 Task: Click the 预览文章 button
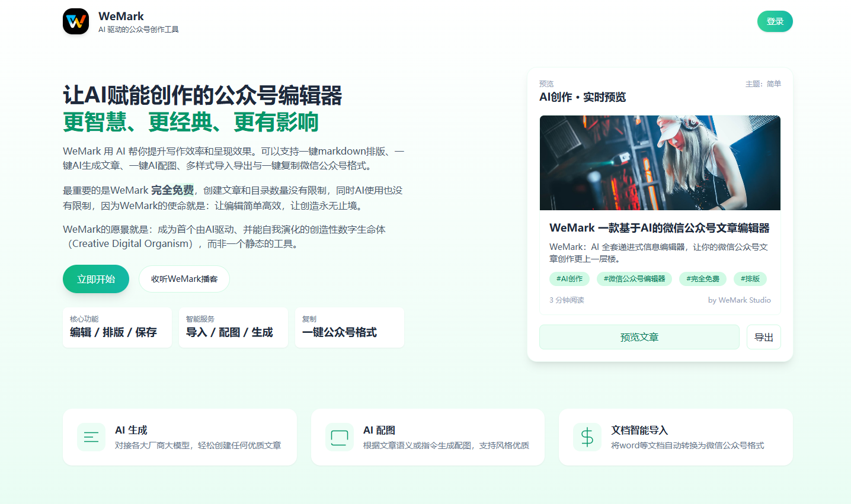point(639,337)
